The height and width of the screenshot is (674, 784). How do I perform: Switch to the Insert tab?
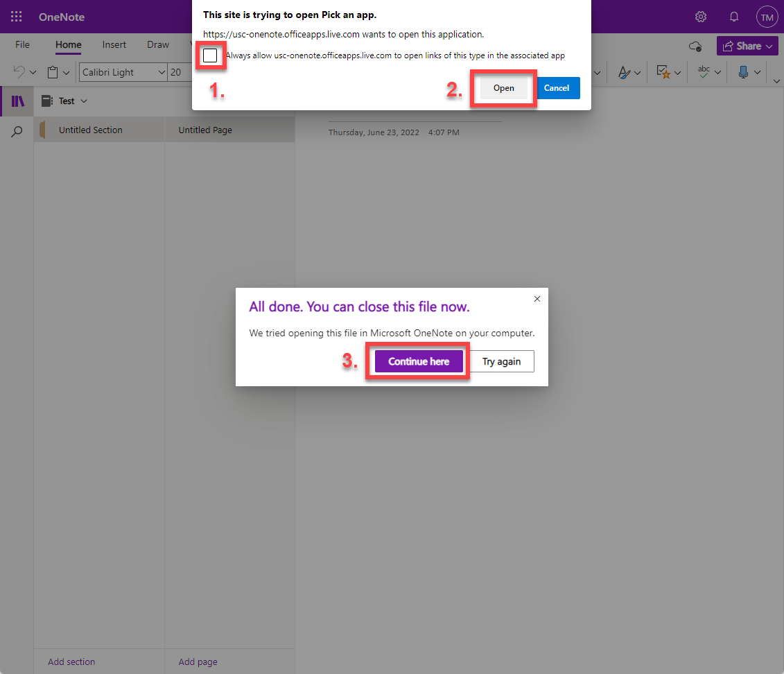click(114, 44)
